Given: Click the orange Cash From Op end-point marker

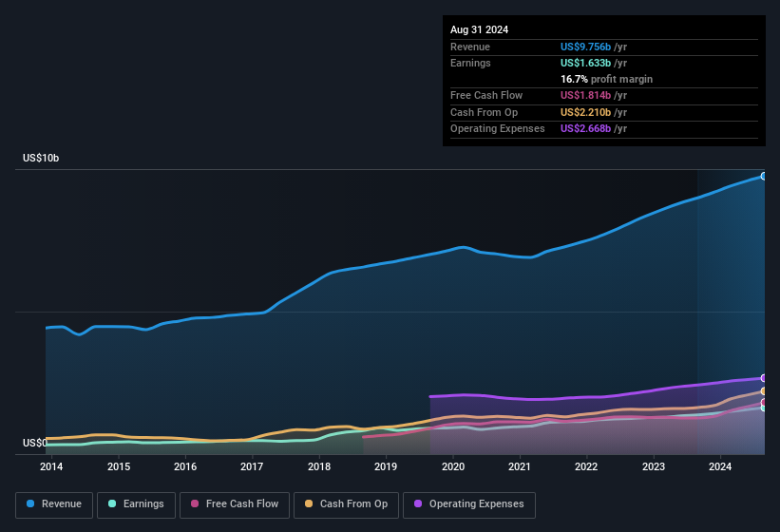Looking at the screenshot, I should pos(763,391).
